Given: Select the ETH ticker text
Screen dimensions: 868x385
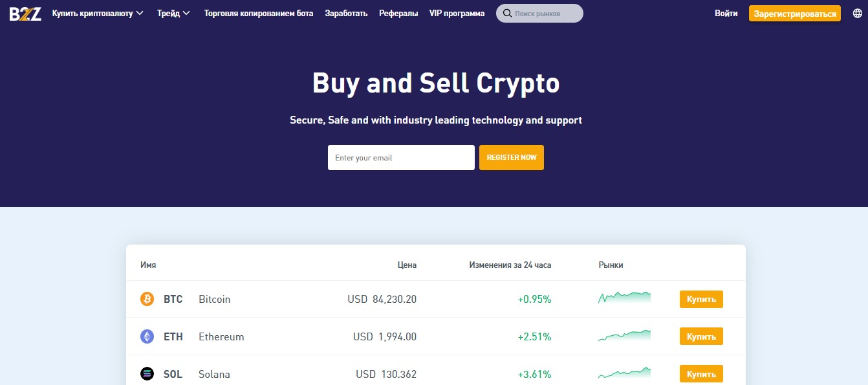Looking at the screenshot, I should click(x=173, y=336).
